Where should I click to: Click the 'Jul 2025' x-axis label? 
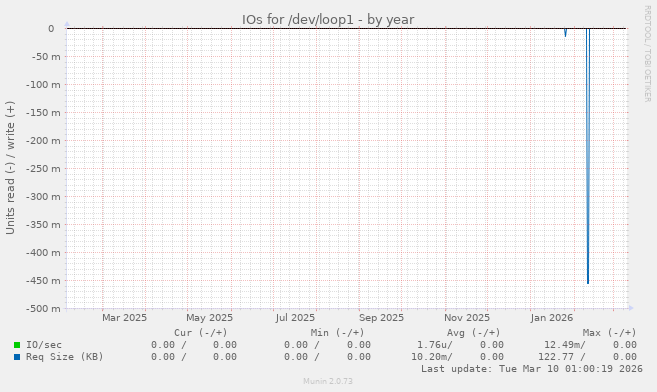[x=295, y=318]
